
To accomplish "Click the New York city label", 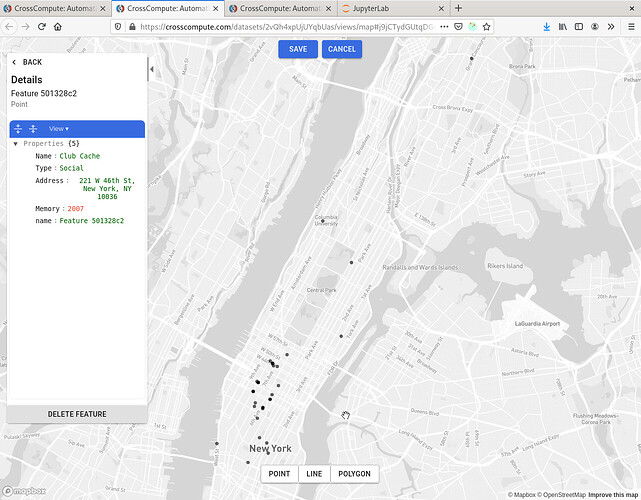I will click(270, 448).
